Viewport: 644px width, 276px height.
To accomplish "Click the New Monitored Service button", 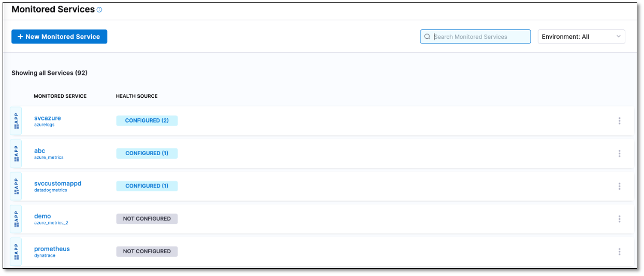I will pos(59,37).
